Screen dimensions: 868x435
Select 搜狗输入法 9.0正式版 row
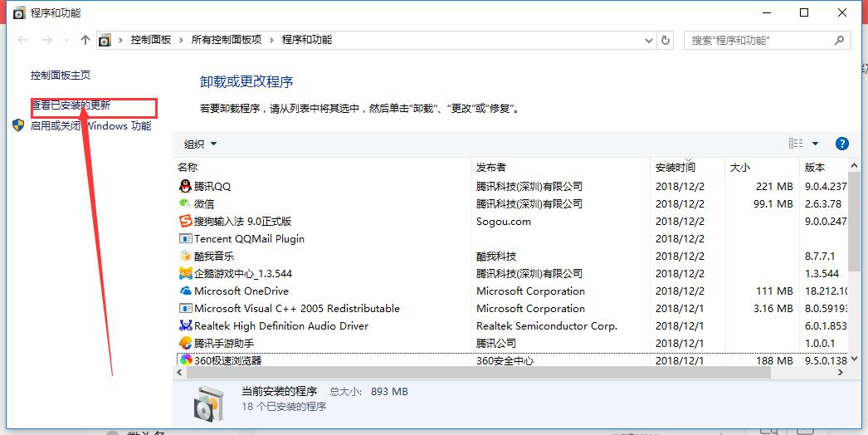click(512, 221)
